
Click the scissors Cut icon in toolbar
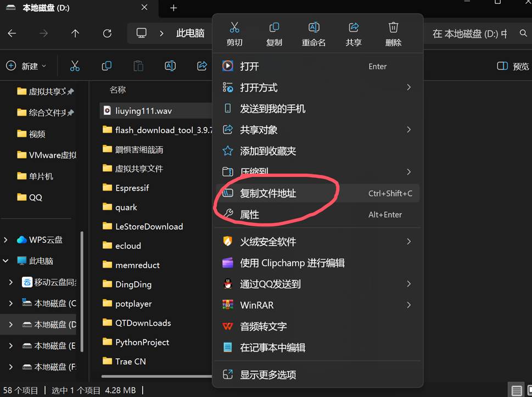pos(75,66)
